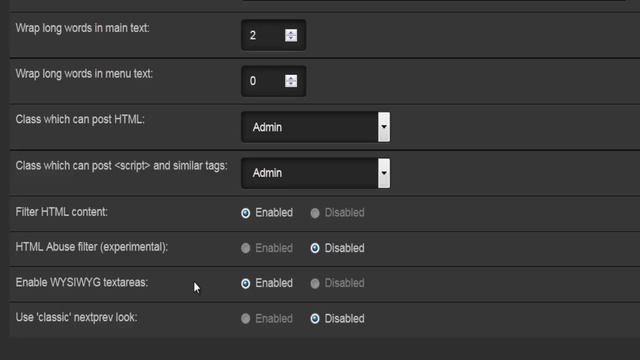Screen dimensions: 640x360
Task: Select Enabled for WYSIWYG textareas
Action: click(x=245, y=283)
